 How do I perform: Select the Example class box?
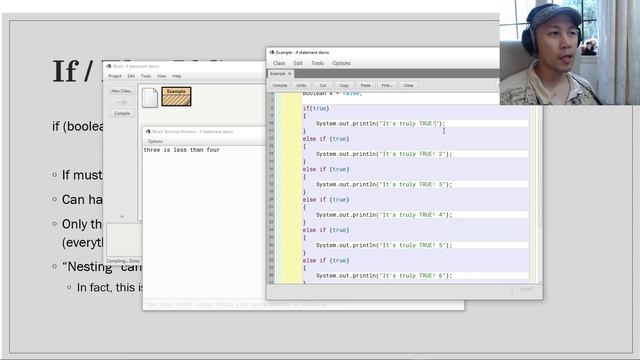tap(176, 96)
